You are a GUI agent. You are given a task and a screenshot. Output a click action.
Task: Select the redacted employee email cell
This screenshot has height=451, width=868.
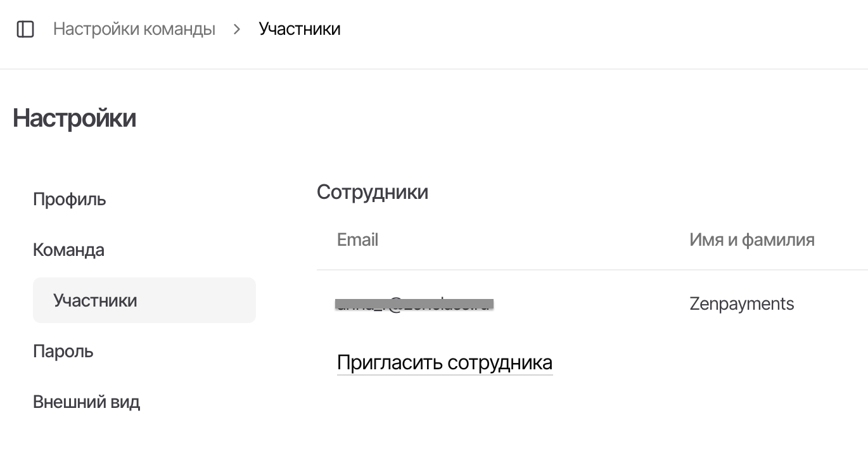pyautogui.click(x=414, y=304)
